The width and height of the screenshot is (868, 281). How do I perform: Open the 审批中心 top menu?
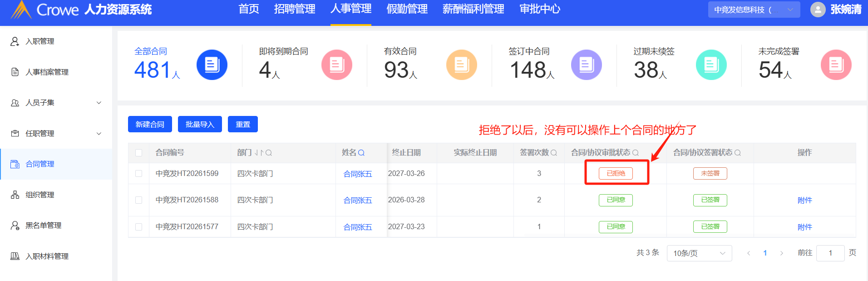(539, 9)
